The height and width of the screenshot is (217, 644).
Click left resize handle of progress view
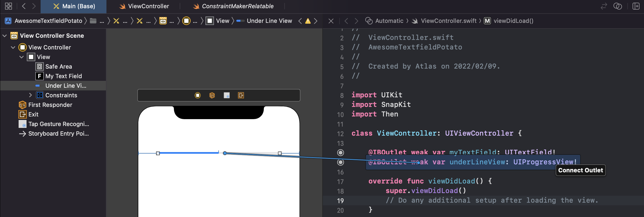tap(158, 153)
